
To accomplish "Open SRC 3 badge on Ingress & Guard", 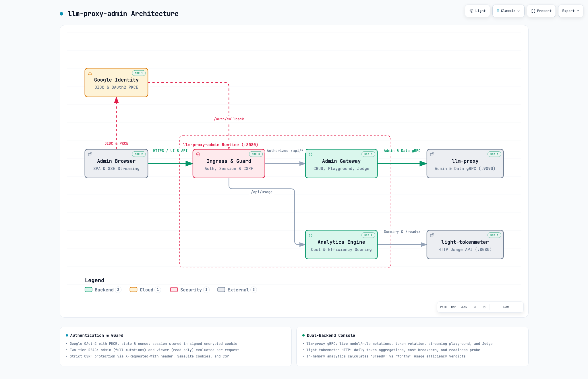I will coord(256,154).
